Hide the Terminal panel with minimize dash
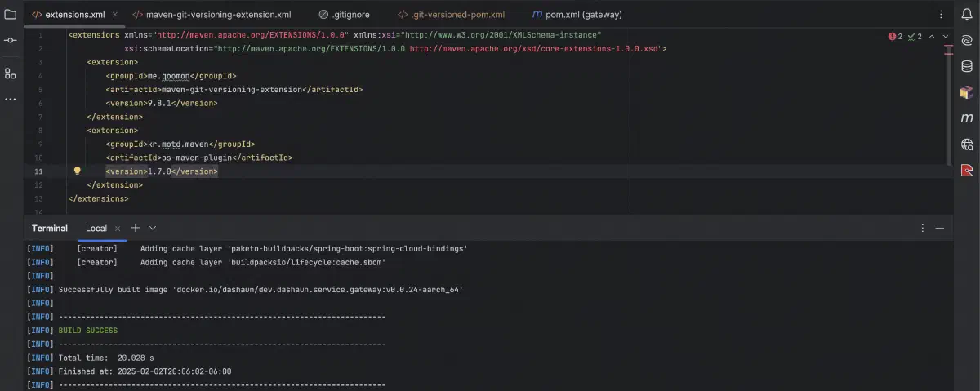 940,229
